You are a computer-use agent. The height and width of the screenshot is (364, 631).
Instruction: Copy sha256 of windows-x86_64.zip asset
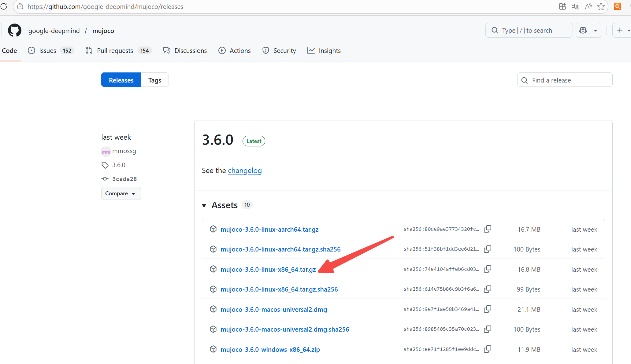488,349
